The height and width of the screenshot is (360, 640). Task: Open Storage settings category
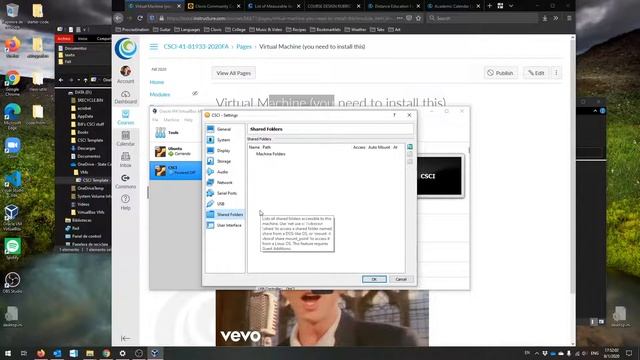pos(224,161)
